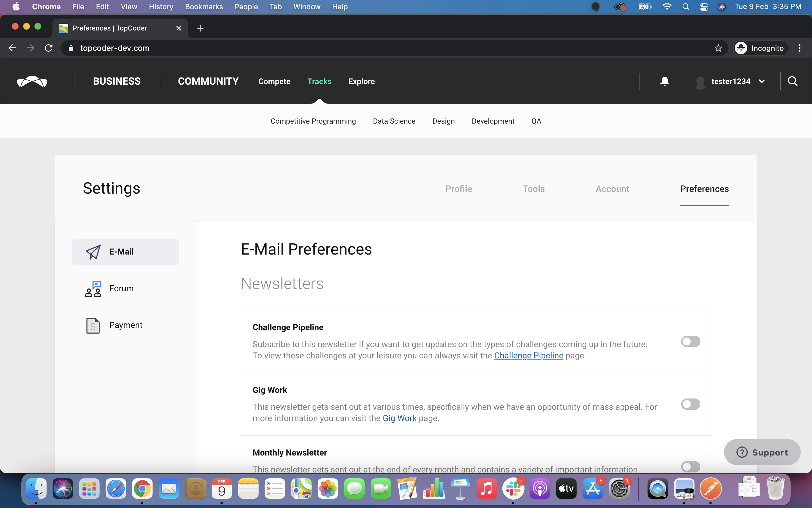Screen dimensions: 812x508
Task: Open Control Center in menu bar
Action: pos(704,7)
